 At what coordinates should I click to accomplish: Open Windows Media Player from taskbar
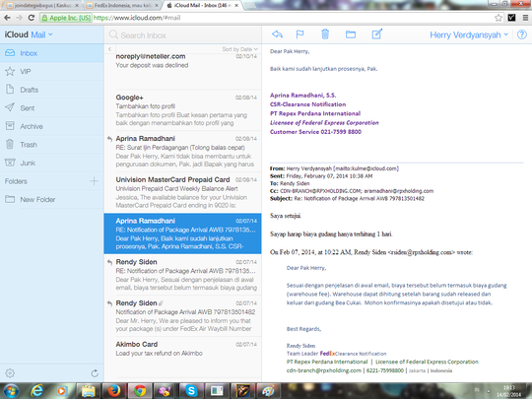pos(62,391)
